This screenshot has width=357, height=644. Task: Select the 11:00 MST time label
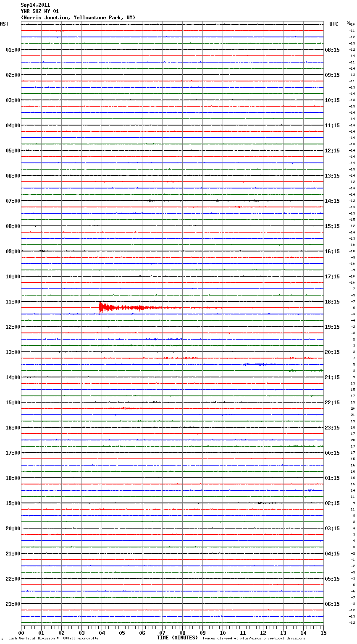(13, 302)
